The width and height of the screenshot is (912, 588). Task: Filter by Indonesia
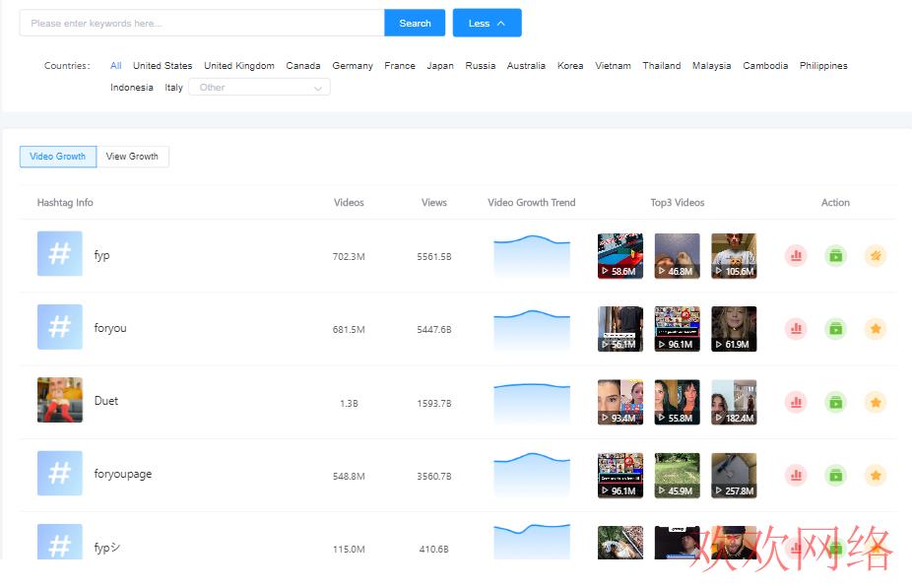click(x=131, y=88)
